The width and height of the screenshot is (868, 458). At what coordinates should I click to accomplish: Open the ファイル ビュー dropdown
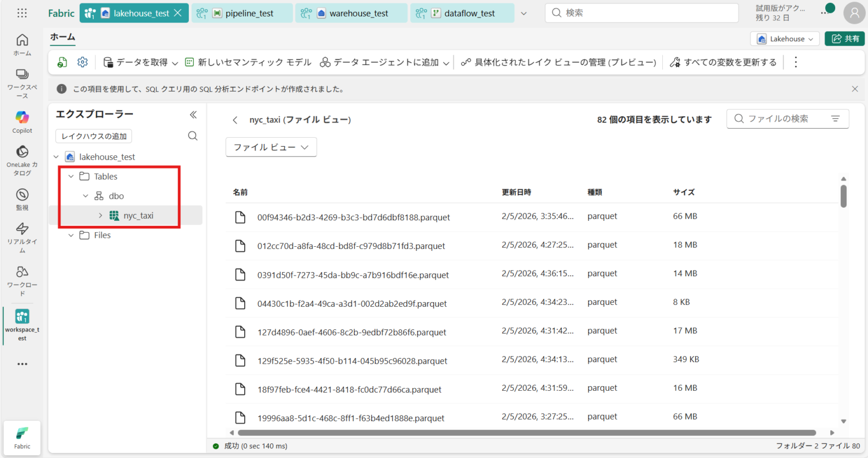(271, 147)
